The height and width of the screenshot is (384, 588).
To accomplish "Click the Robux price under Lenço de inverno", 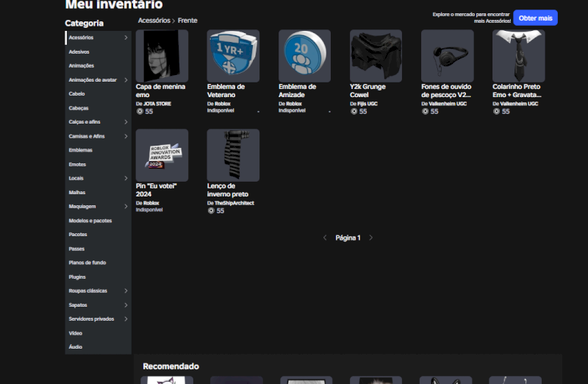I will pos(216,210).
